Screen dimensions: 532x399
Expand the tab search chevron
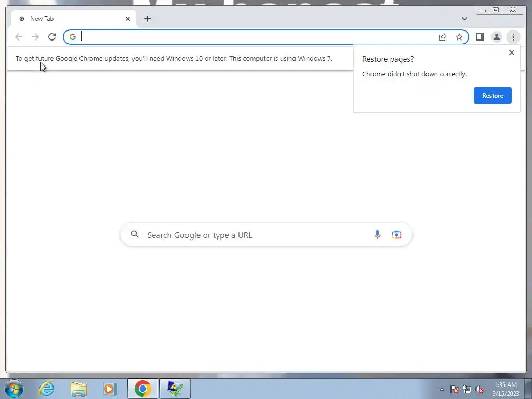(x=464, y=19)
